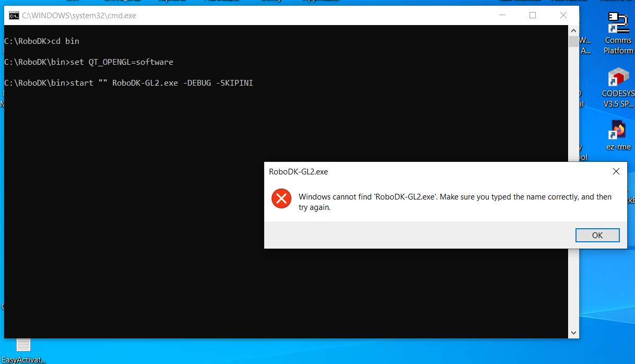Viewport: 635px width, 364px height.
Task: Click the console scrollbar up arrow
Action: [x=573, y=30]
